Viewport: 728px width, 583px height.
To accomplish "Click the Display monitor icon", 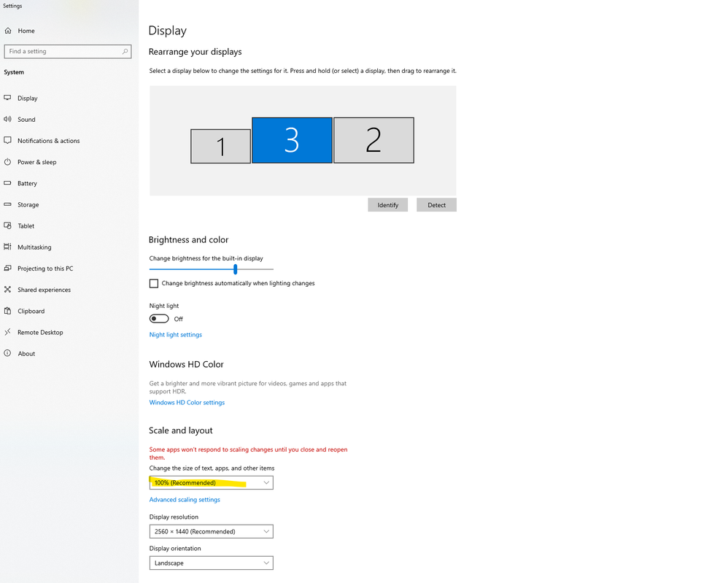I will (7, 98).
